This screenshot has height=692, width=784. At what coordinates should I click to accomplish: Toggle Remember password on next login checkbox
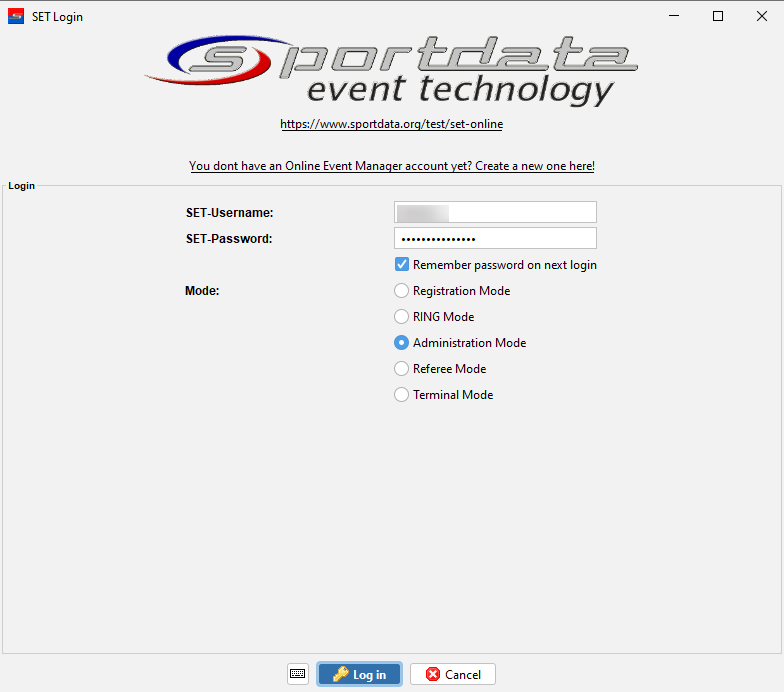tap(402, 264)
